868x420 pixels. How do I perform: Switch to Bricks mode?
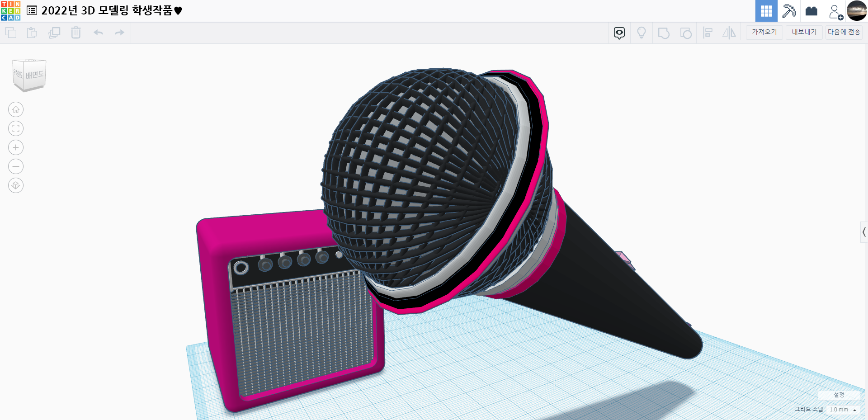point(811,11)
